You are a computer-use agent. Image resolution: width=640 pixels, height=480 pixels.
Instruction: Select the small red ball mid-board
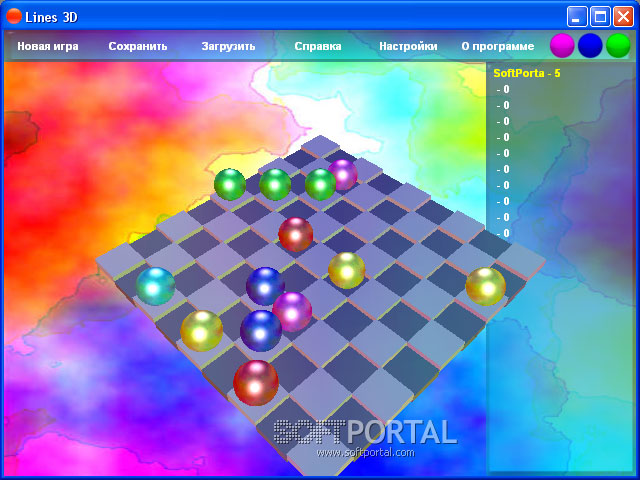(296, 234)
